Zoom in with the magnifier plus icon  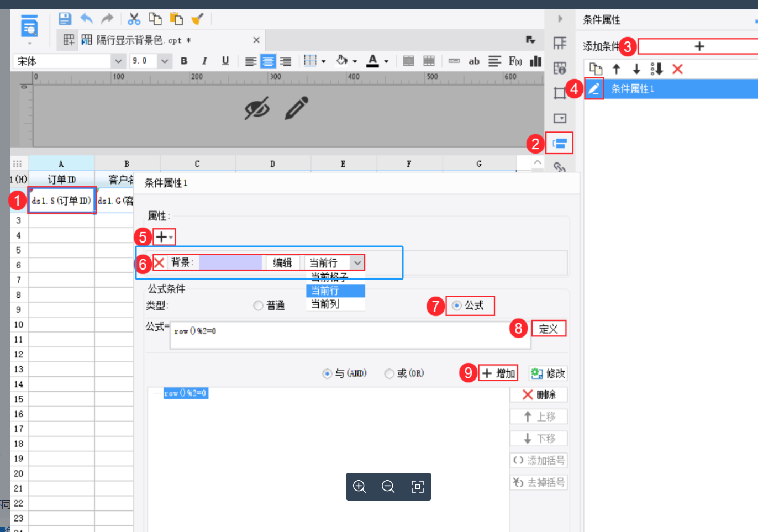[x=360, y=487]
